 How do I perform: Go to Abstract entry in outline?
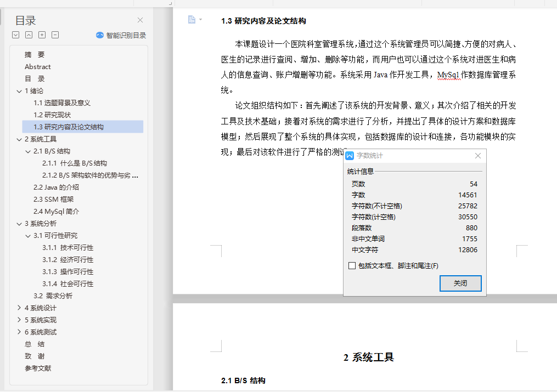[x=38, y=67]
